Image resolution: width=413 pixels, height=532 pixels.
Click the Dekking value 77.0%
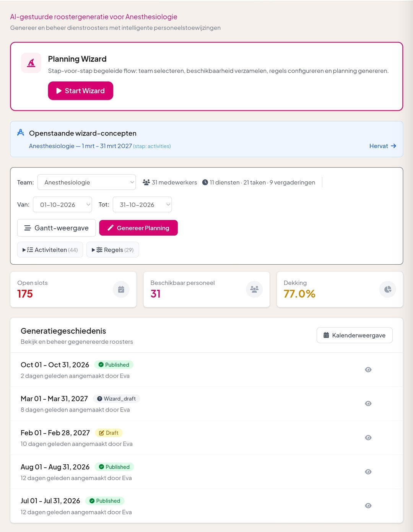(x=299, y=294)
